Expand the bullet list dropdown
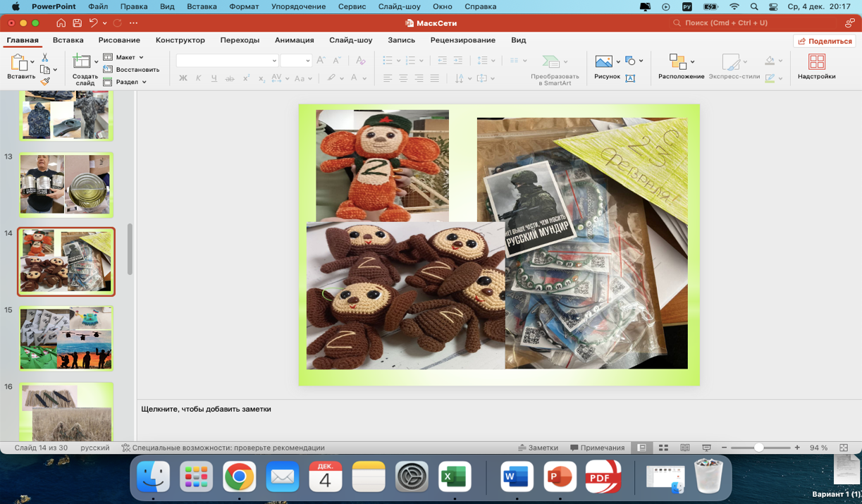This screenshot has width=862, height=504. pyautogui.click(x=398, y=61)
